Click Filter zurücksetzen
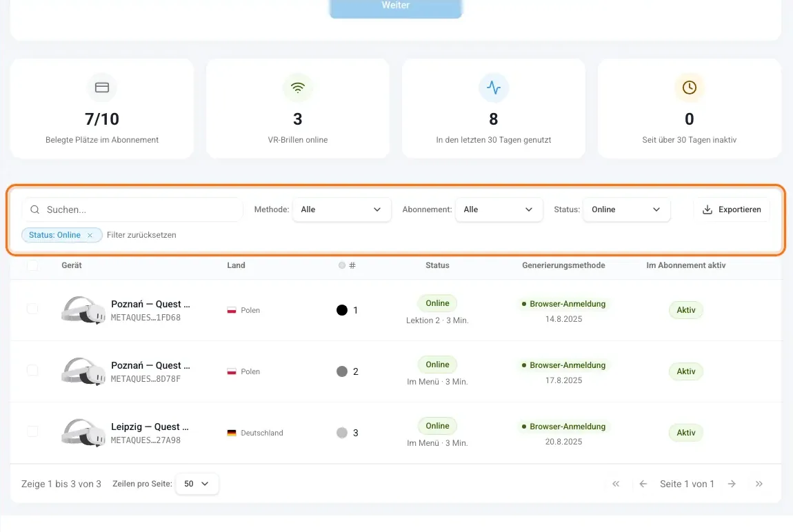Image resolution: width=793 pixels, height=532 pixels. 141,235
